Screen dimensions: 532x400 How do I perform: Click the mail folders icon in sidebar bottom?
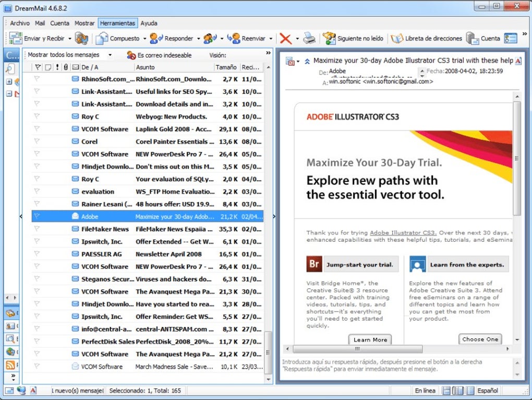(x=10, y=313)
